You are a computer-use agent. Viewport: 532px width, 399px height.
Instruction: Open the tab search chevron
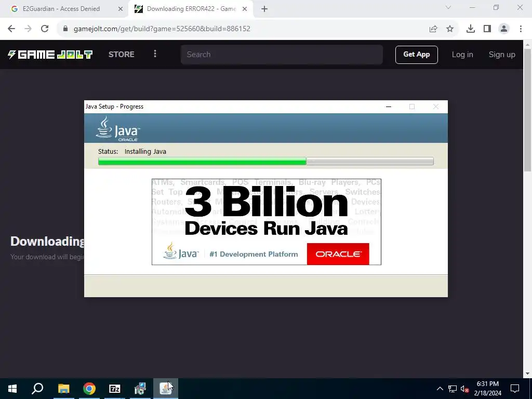pyautogui.click(x=448, y=7)
